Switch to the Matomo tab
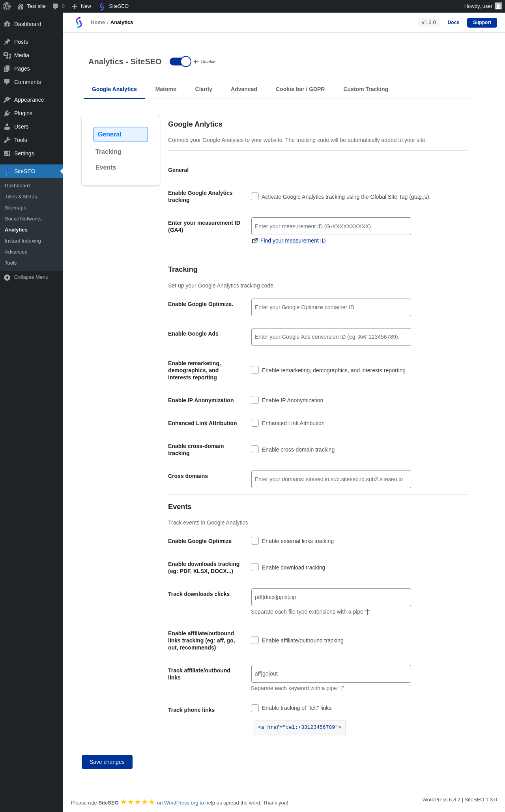This screenshot has height=812, width=505. 166,89
